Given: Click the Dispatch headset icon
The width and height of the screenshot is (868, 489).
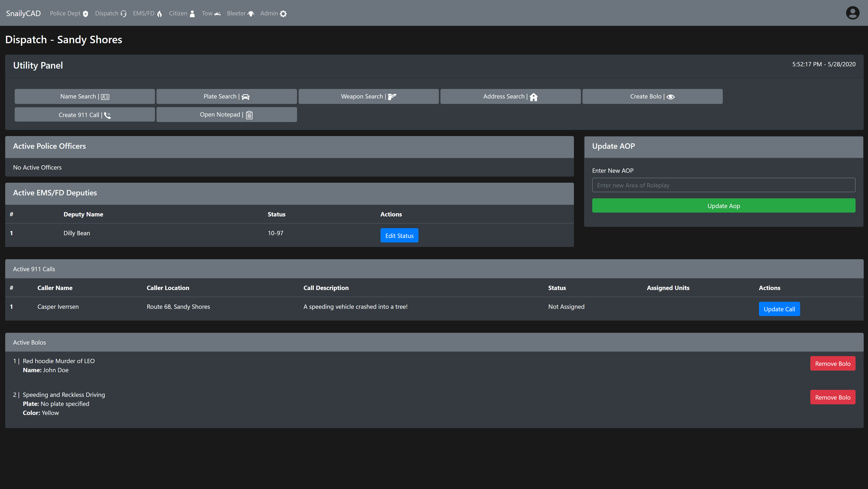Looking at the screenshot, I should coord(124,14).
